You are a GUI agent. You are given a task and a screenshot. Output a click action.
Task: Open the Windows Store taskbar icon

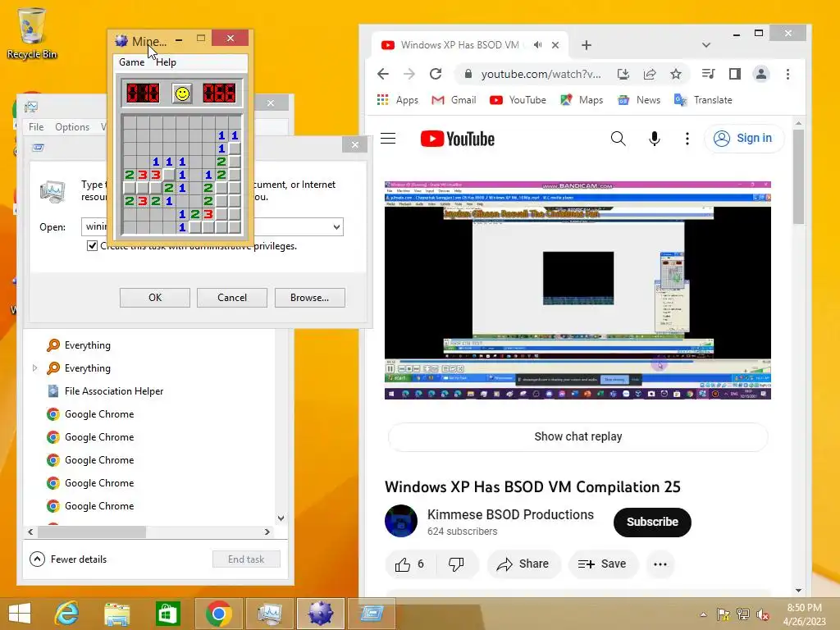[x=167, y=614]
